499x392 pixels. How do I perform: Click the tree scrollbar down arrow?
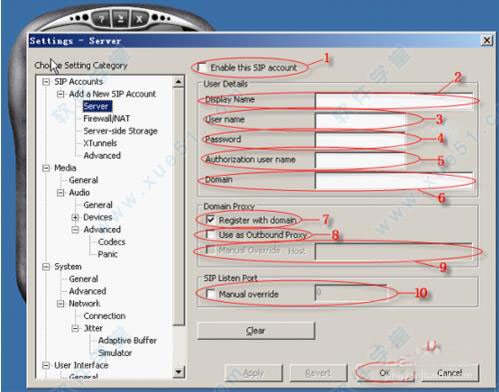[x=179, y=372]
